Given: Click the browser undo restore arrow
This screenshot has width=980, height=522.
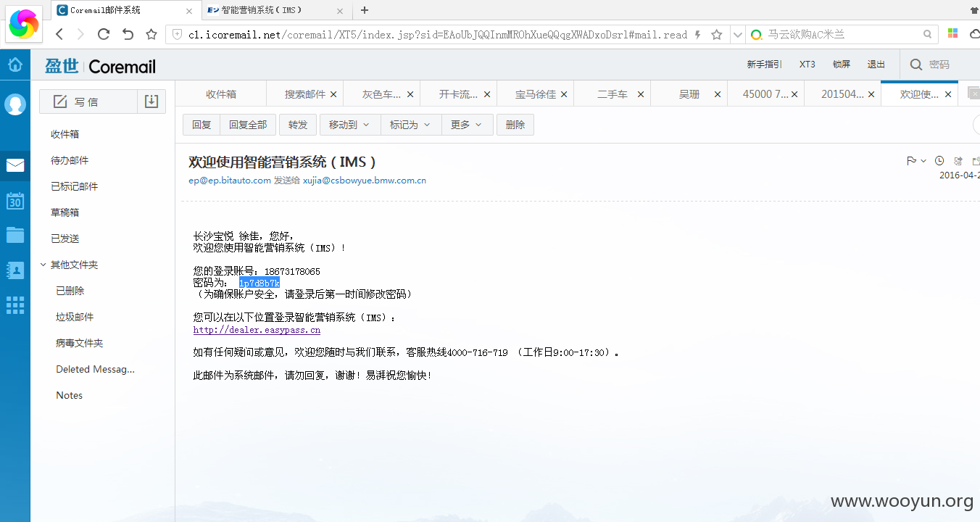Looking at the screenshot, I should tap(128, 34).
